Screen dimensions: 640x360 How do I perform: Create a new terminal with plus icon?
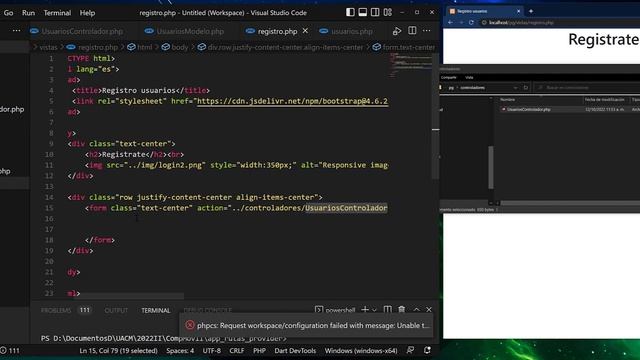point(364,310)
